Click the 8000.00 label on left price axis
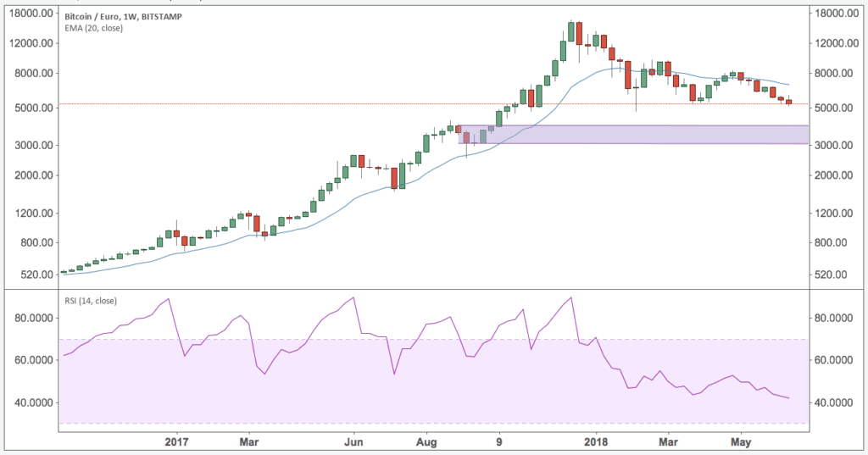Image resolution: width=868 pixels, height=455 pixels. (34, 73)
